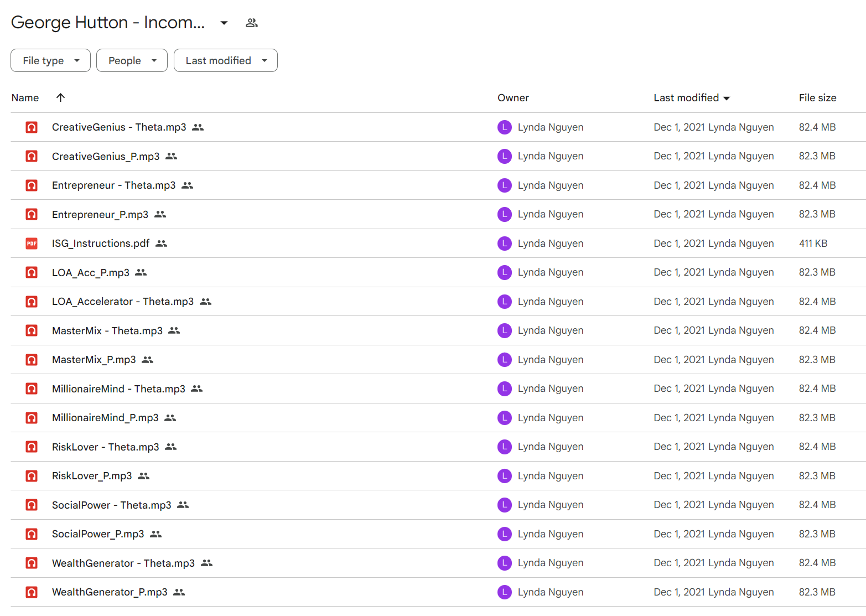Click the audio icon for LOA_Acc_P.mp3
Viewport: 866px width, 616px height.
click(32, 272)
